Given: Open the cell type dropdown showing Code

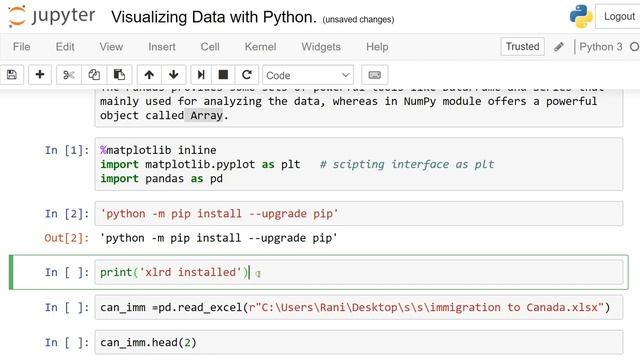Looking at the screenshot, I should tap(308, 75).
